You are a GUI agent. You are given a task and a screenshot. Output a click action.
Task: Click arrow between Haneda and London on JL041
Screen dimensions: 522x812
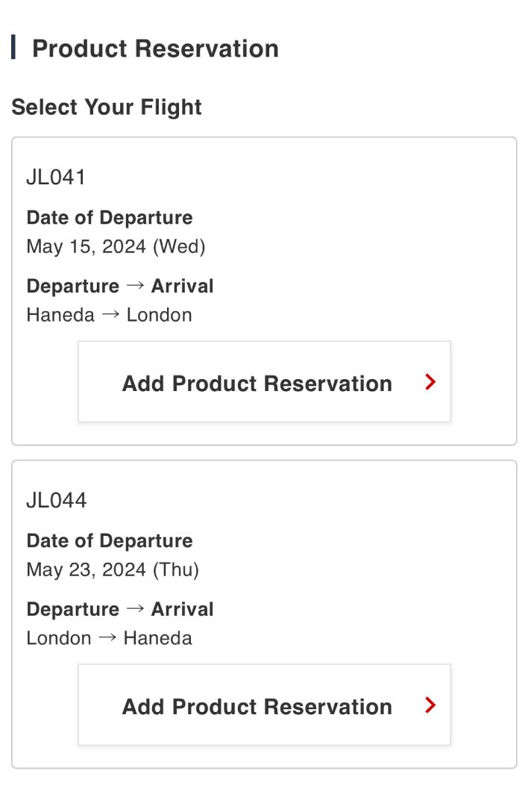[110, 315]
